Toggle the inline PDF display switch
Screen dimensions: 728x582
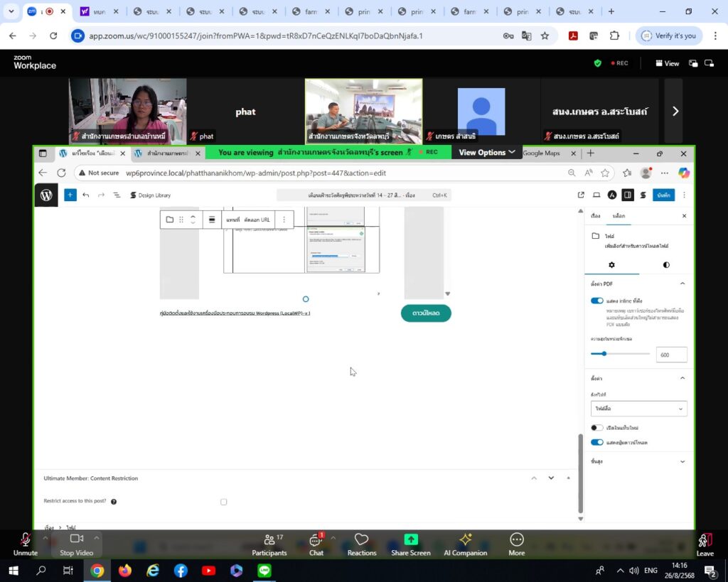596,301
